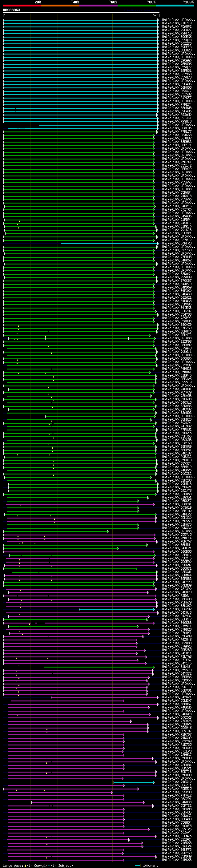Select the UniRef100_C5M9H9 label

177,856
